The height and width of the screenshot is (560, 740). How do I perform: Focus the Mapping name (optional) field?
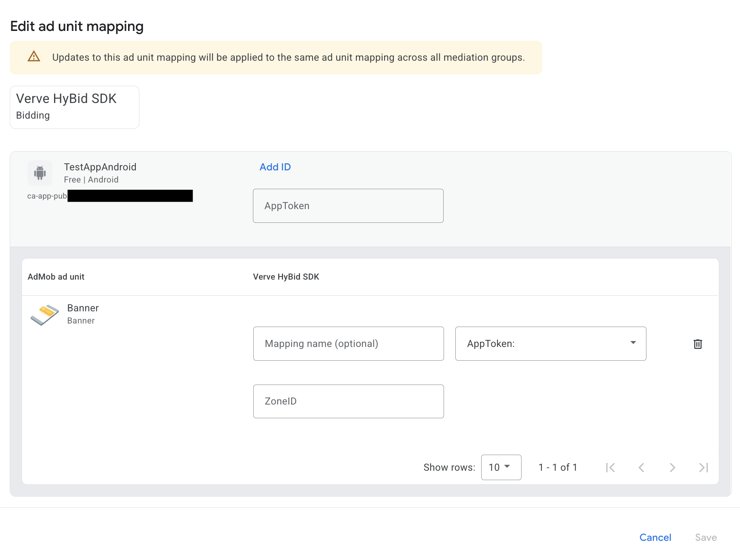tap(348, 343)
